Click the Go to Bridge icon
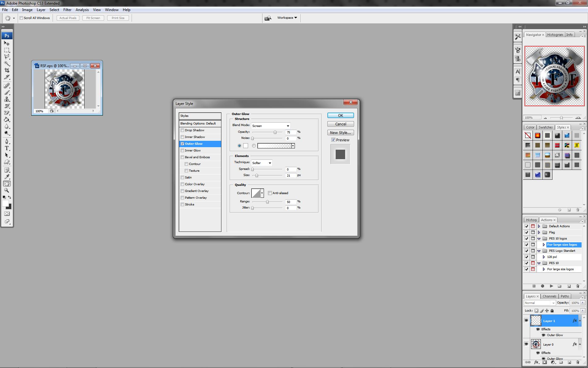This screenshot has width=588, height=368. point(268,18)
